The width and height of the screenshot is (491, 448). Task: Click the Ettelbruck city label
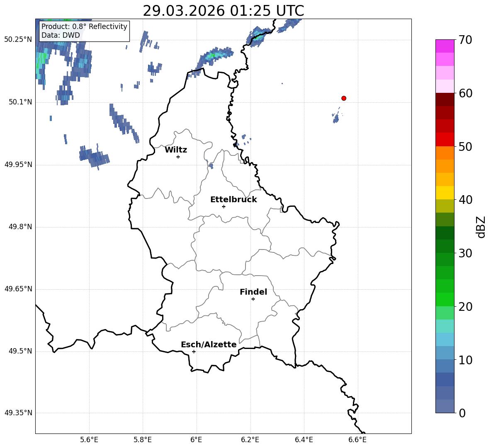click(x=233, y=200)
